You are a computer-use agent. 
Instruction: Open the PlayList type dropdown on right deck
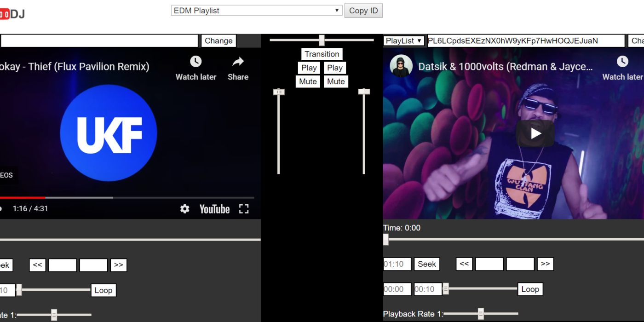point(403,40)
